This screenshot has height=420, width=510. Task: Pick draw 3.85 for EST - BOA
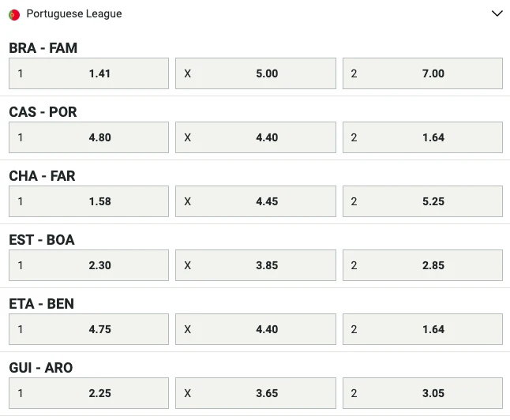255,265
